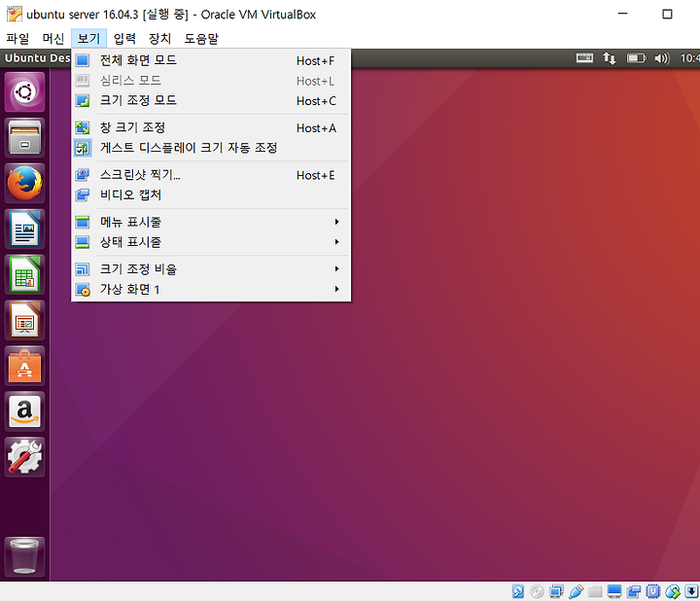Open Ubuntu Software center icon
The height and width of the screenshot is (601, 700).
[x=24, y=366]
